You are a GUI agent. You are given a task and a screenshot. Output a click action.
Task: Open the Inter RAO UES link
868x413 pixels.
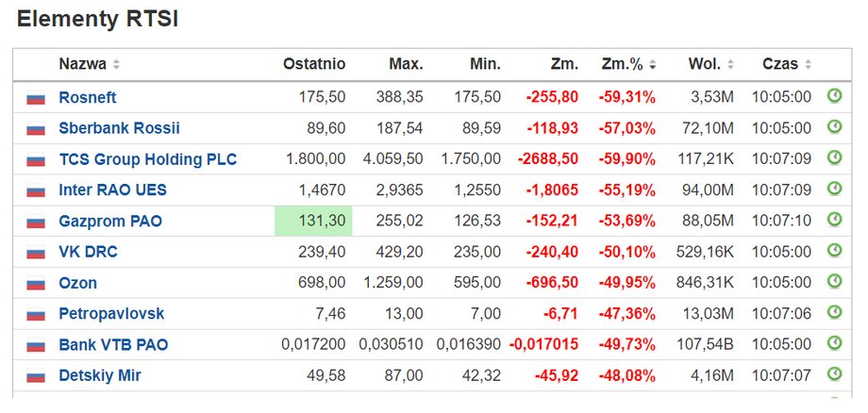(x=112, y=190)
